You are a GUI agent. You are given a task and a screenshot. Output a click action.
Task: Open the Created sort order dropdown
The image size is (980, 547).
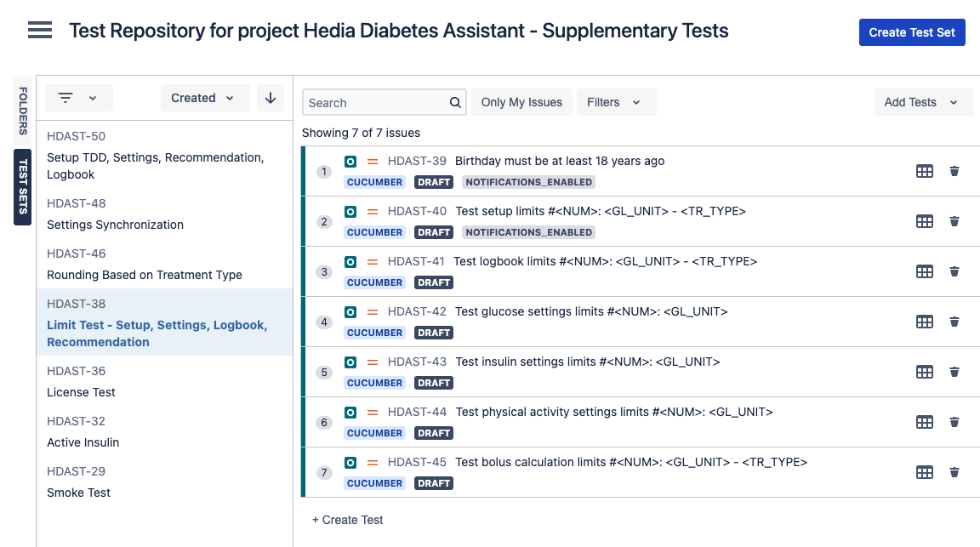click(204, 98)
